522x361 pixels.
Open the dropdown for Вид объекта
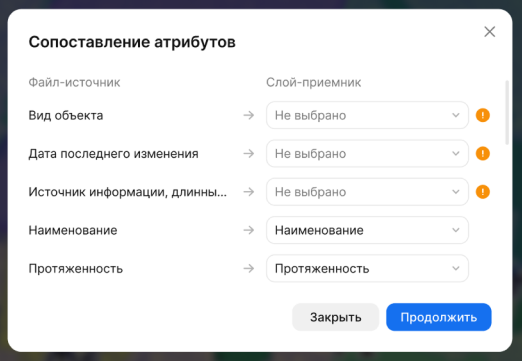(x=367, y=115)
